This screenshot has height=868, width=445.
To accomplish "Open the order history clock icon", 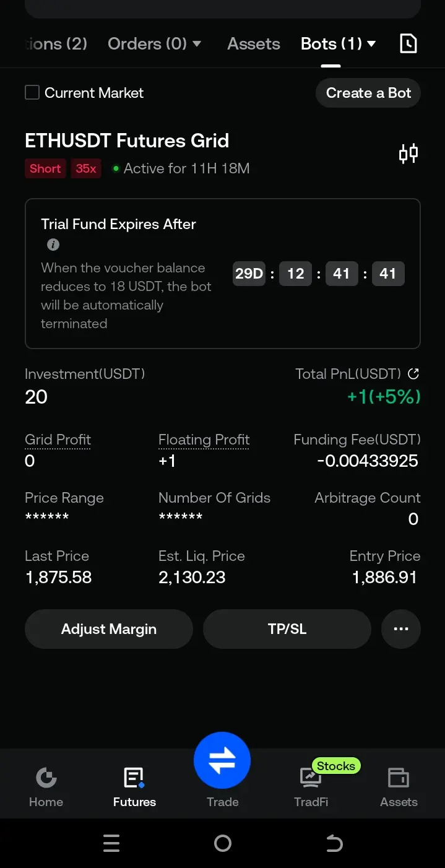I will click(x=408, y=43).
